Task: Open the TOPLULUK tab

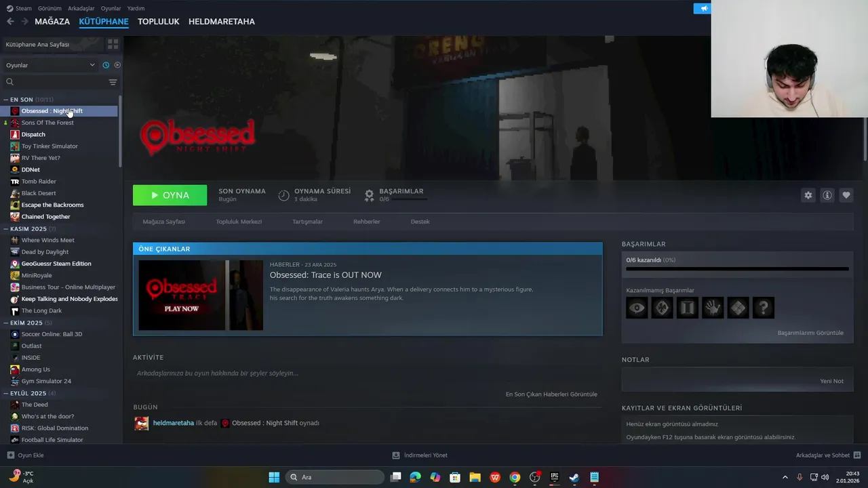Action: tap(159, 22)
